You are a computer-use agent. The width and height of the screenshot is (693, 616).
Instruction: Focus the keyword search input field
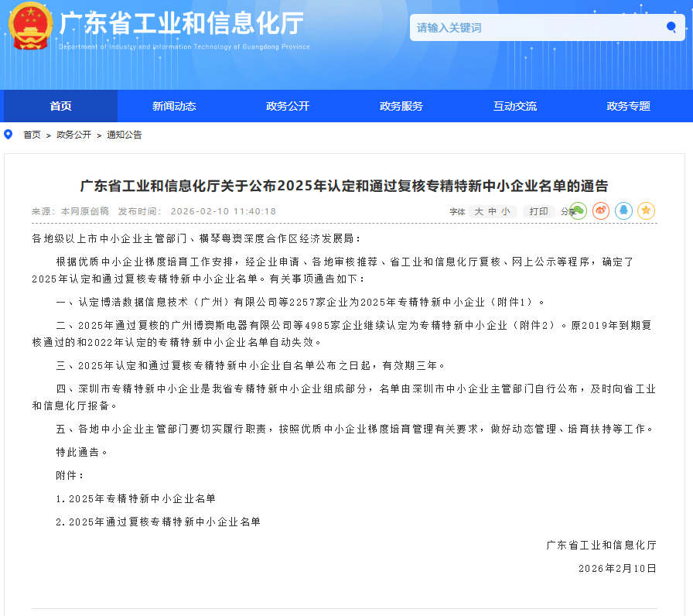point(534,28)
